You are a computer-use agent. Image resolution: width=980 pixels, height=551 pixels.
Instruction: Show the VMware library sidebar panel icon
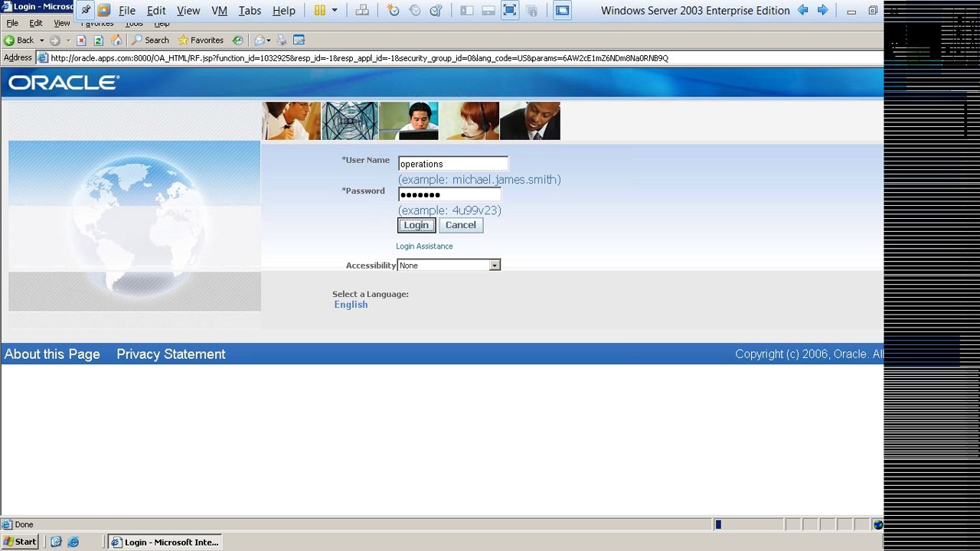(467, 11)
